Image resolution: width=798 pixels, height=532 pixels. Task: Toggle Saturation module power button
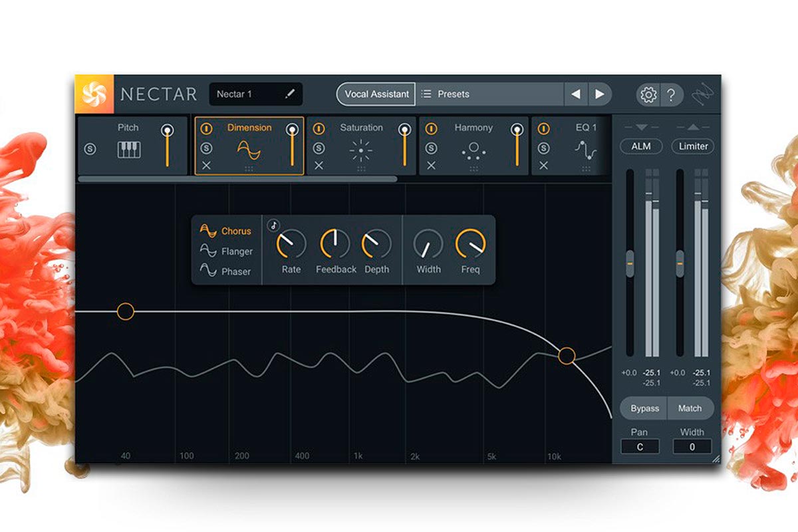pyautogui.click(x=319, y=128)
